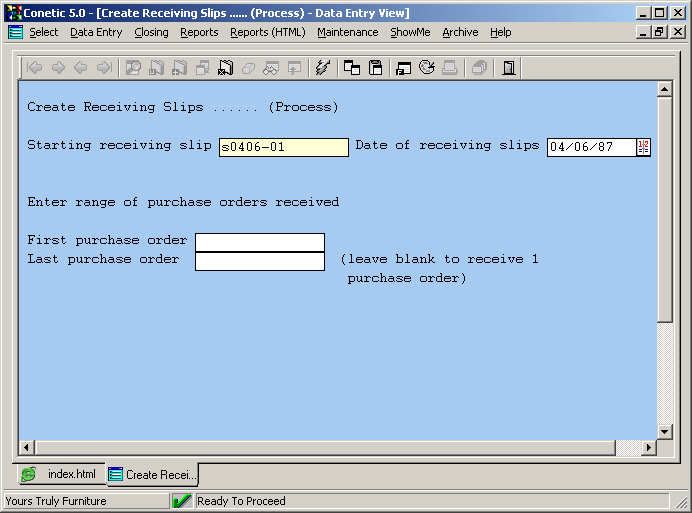
Task: Click the document with X toolbar icon
Action: pyautogui.click(x=225, y=68)
